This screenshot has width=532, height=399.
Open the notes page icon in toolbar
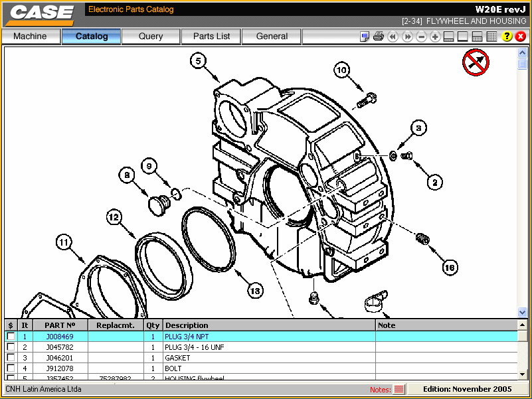point(365,37)
